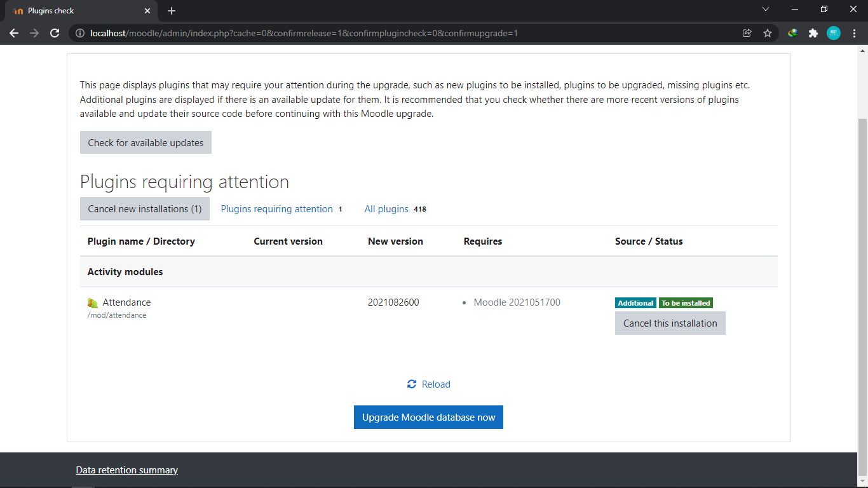The width and height of the screenshot is (868, 488).
Task: Share this page icon in address bar
Action: tap(747, 33)
